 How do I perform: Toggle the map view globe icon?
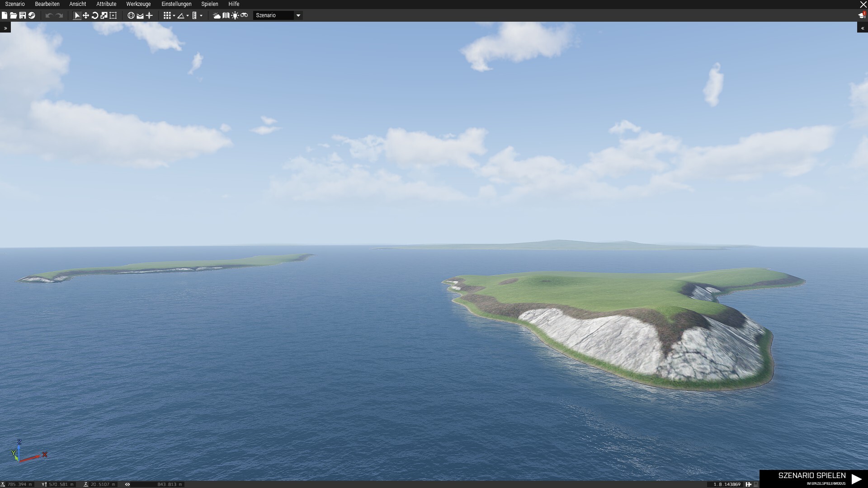coord(131,15)
